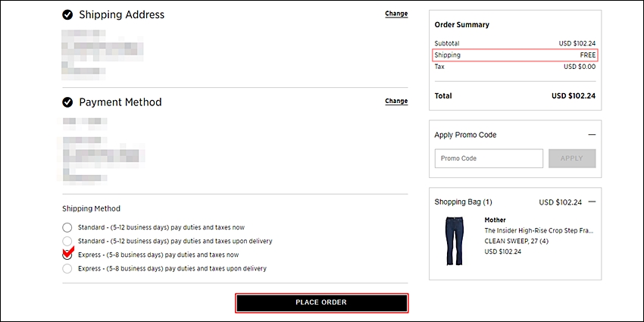Select Express shipping pay duties upon delivery

tap(67, 269)
